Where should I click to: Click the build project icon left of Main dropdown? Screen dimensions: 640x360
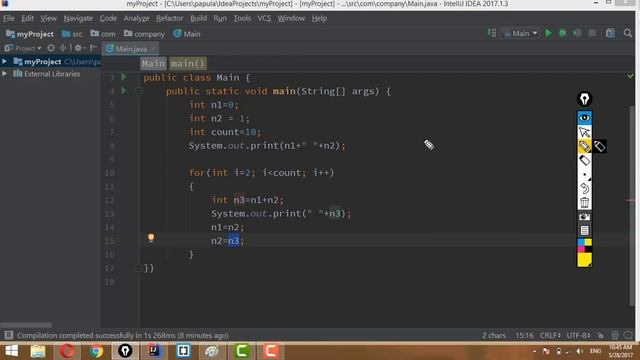click(492, 33)
